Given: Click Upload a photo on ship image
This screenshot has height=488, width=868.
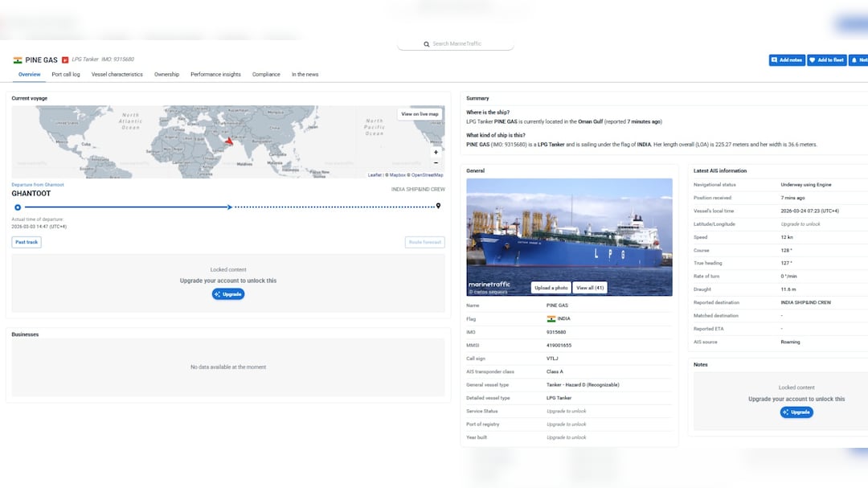Looking at the screenshot, I should click(551, 288).
